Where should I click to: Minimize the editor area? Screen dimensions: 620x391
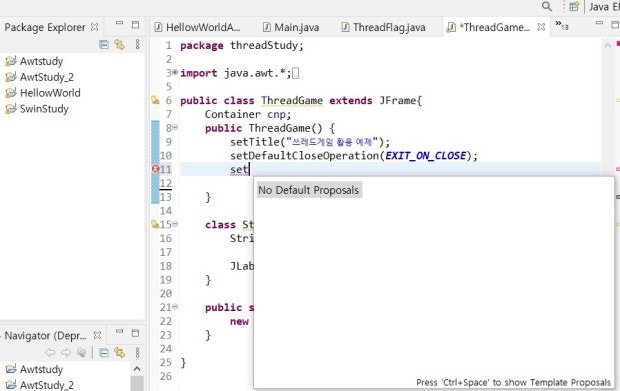[599, 24]
